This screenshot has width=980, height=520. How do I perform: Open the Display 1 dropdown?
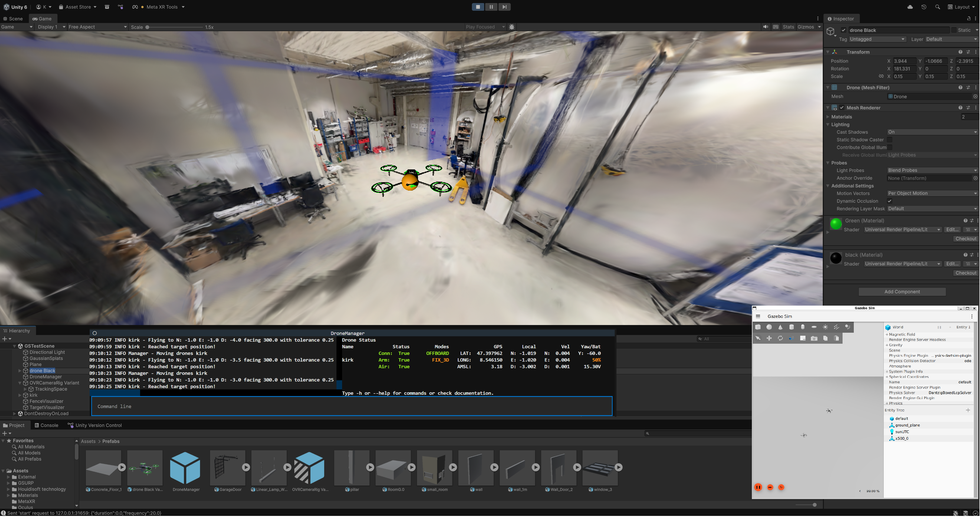[51, 27]
